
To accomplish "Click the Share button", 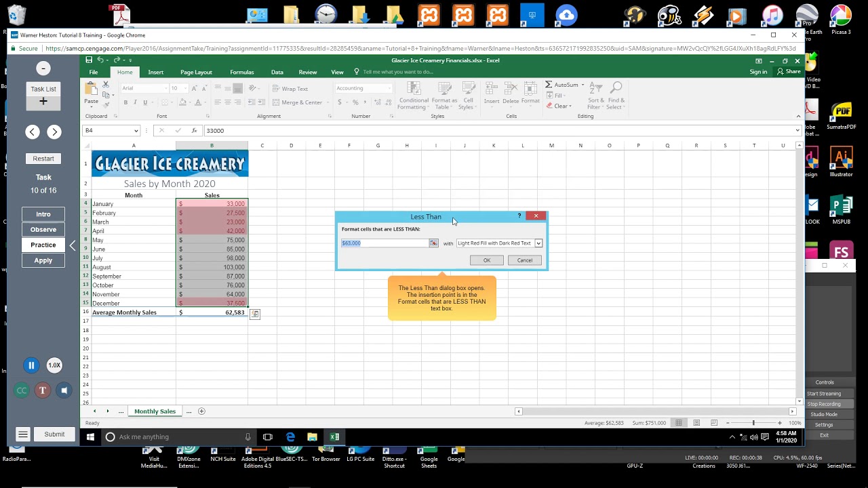I will (789, 72).
